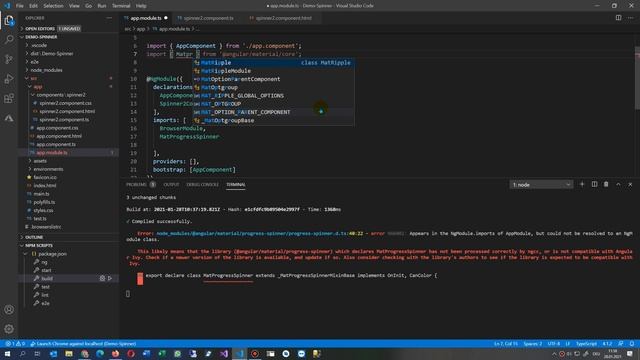640x360 pixels.
Task: Open the Source Control view
Action: click(x=9, y=59)
